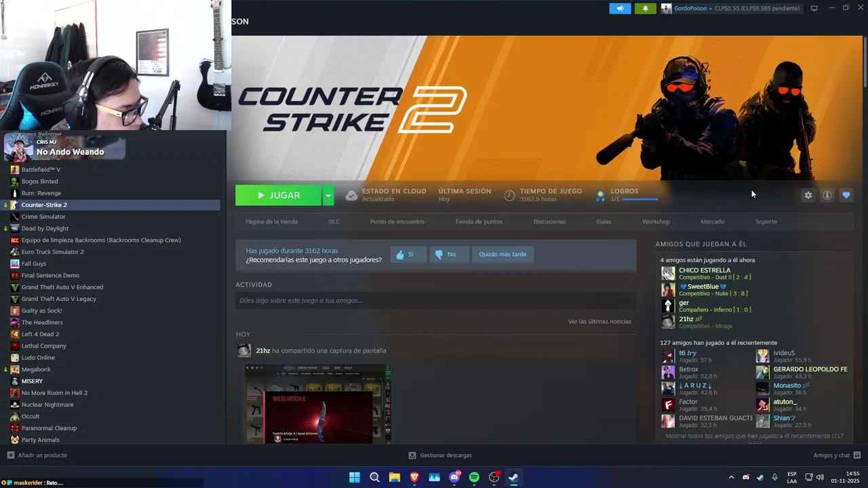Show game info icon
The width and height of the screenshot is (868, 488).
[x=827, y=195]
